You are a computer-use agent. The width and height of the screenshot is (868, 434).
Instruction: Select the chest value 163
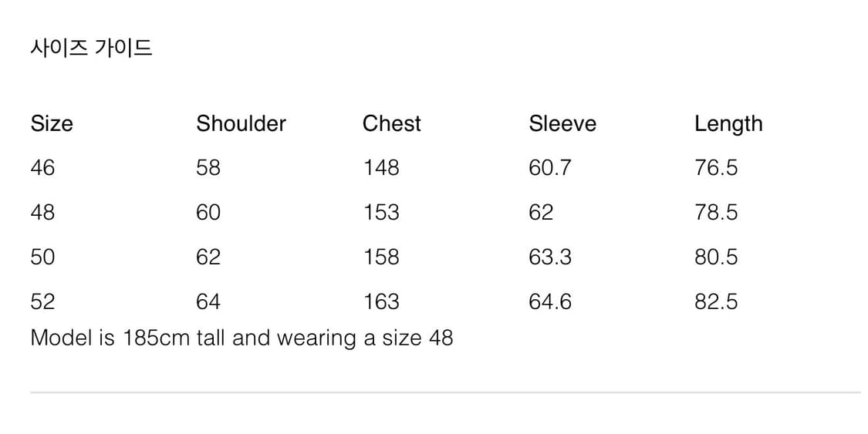381,301
